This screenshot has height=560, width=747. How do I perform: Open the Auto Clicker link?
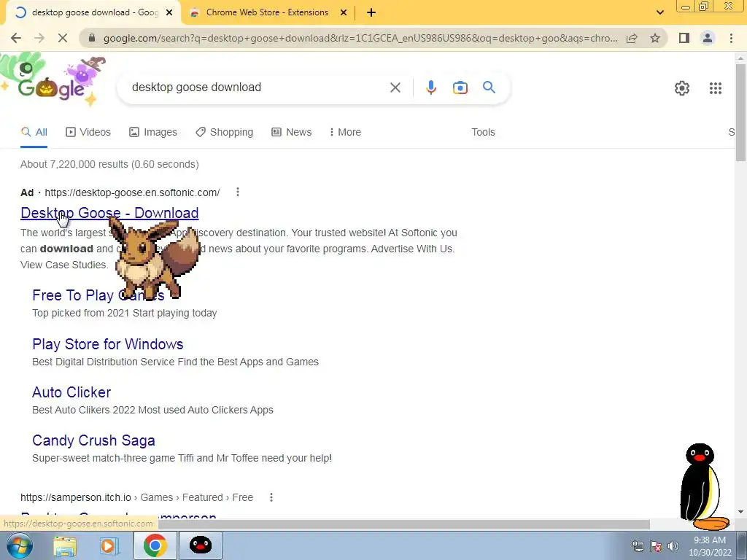[x=71, y=392]
